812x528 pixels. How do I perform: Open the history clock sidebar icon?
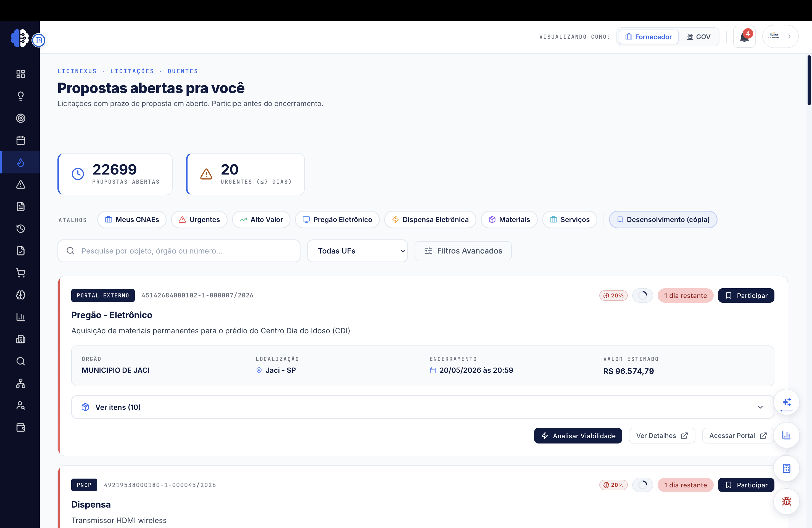[x=20, y=229]
